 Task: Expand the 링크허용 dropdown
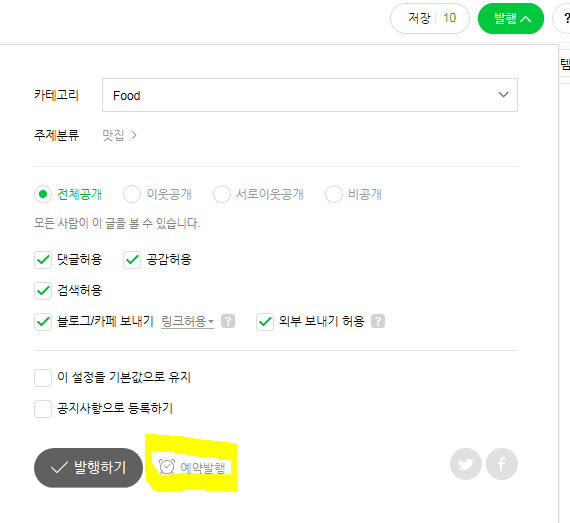[x=187, y=321]
